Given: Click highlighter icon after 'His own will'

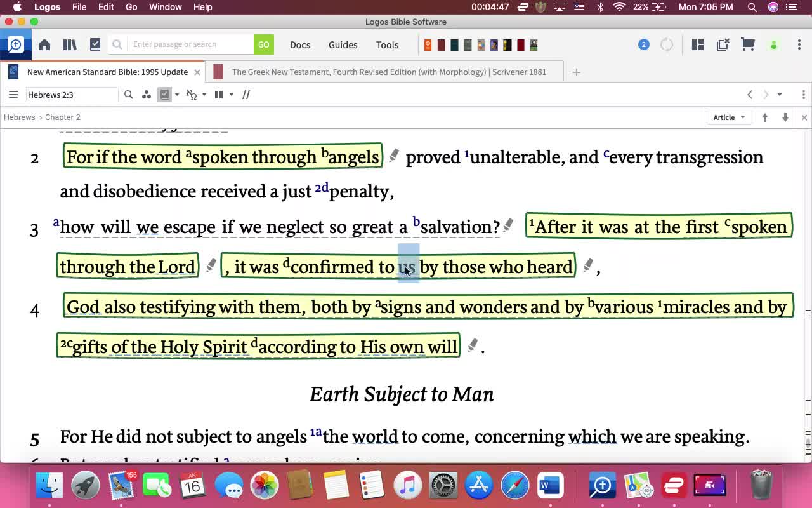Looking at the screenshot, I should tap(473, 345).
